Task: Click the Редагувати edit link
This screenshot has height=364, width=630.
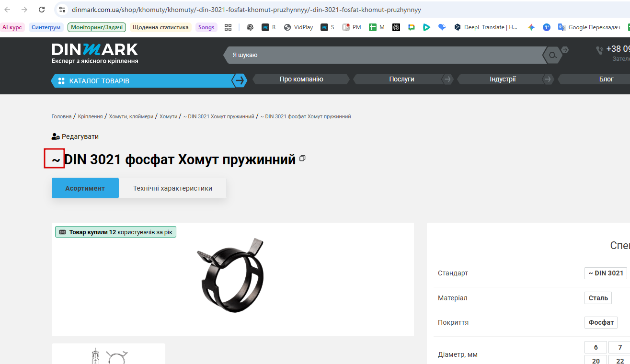Action: (x=75, y=136)
